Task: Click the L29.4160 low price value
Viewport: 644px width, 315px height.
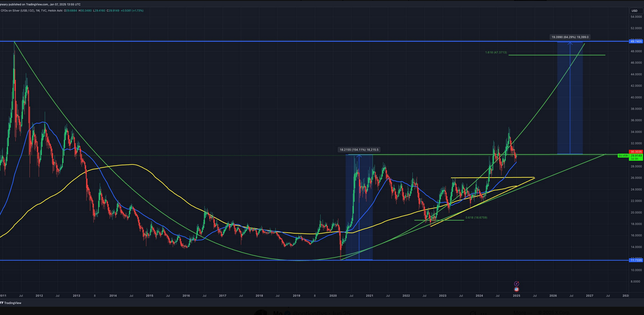Action: pos(99,10)
